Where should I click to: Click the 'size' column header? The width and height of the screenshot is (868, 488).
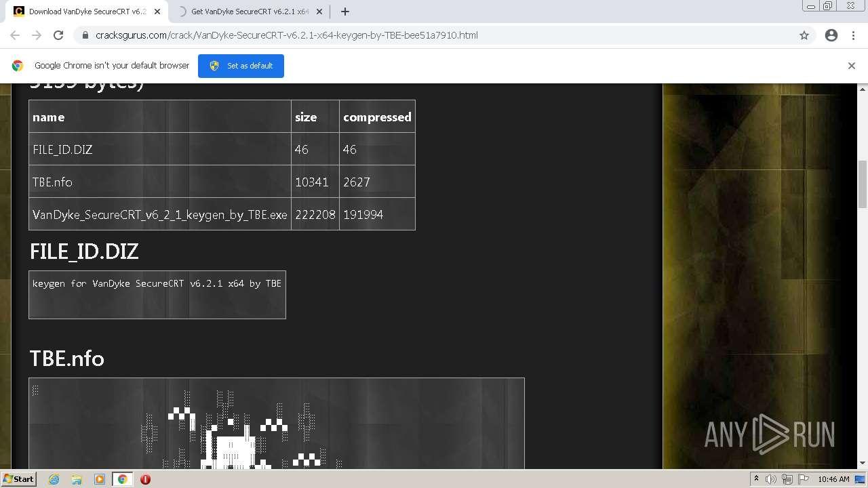(315, 117)
